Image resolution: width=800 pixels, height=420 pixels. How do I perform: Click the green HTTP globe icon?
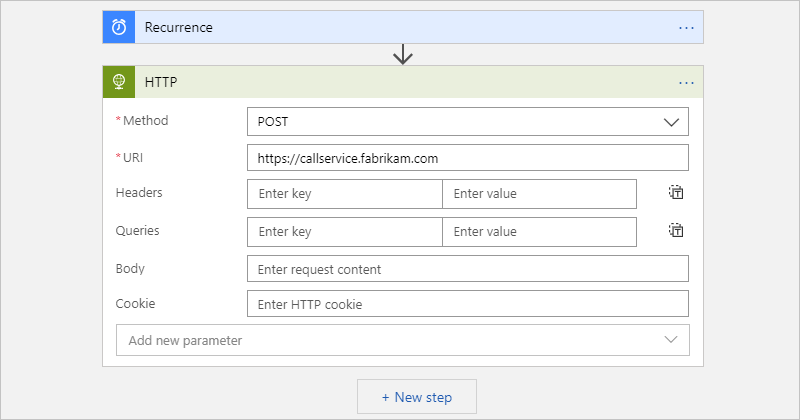119,82
